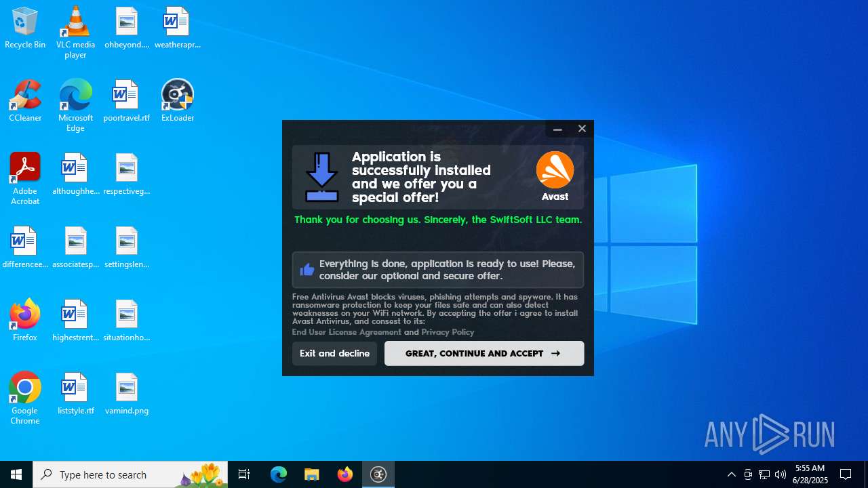Select the settingslen image file icon
The height and width of the screenshot is (488, 868).
click(x=127, y=247)
